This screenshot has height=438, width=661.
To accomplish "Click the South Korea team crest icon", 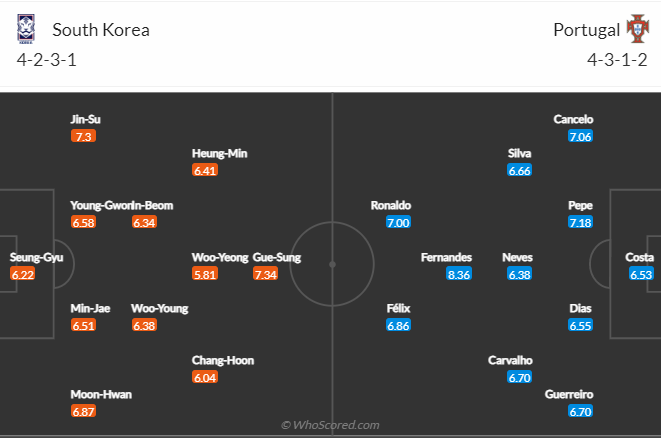I will 26,29.
